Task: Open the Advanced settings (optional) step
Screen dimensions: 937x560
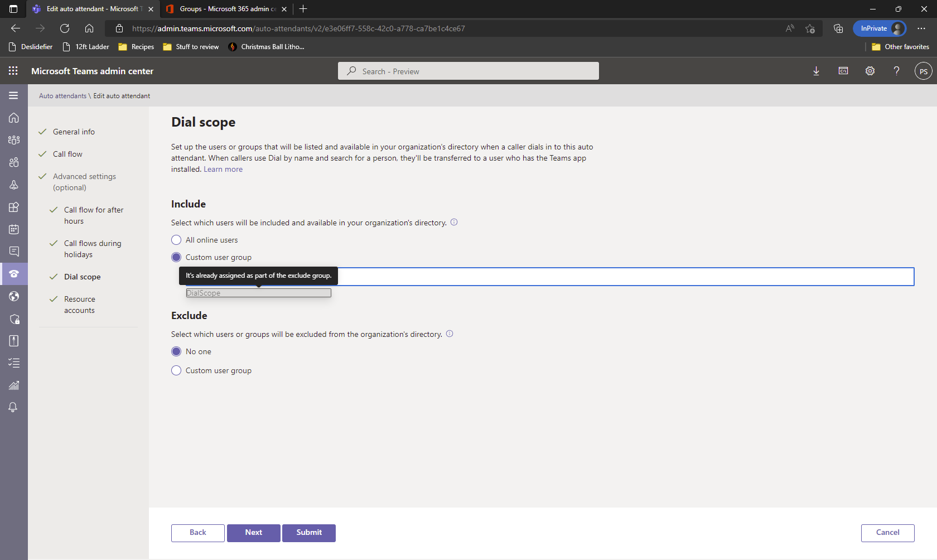Action: [84, 182]
